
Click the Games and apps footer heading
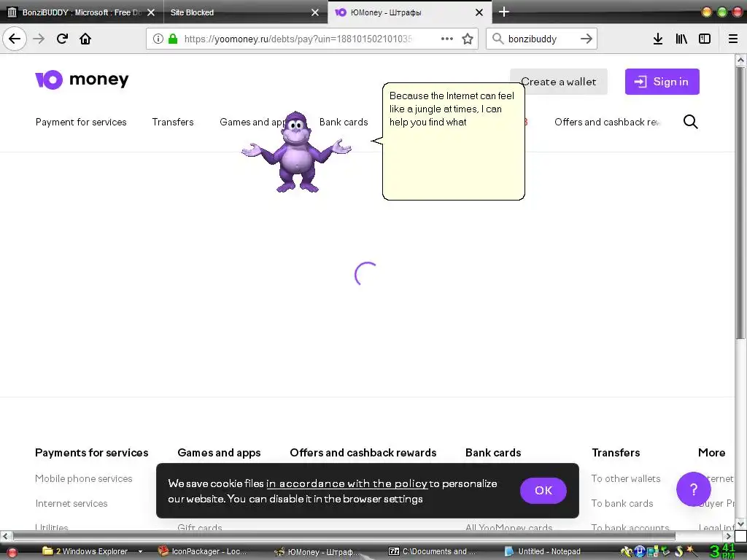point(219,452)
